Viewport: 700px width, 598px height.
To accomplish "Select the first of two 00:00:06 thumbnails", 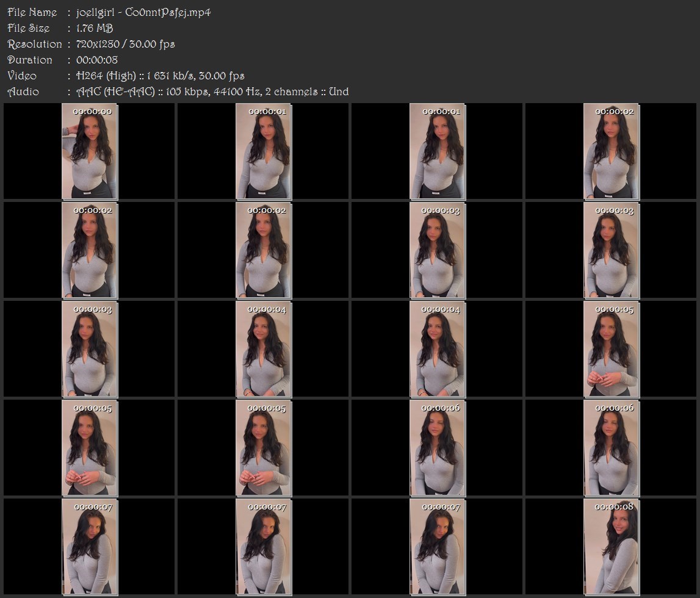I will [437, 448].
